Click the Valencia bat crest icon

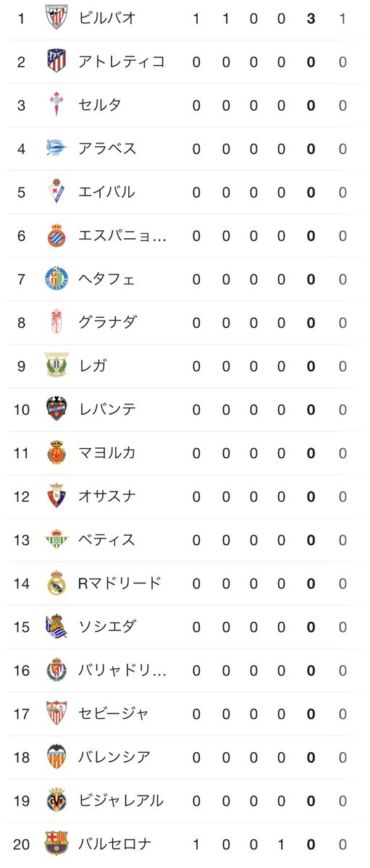(56, 757)
